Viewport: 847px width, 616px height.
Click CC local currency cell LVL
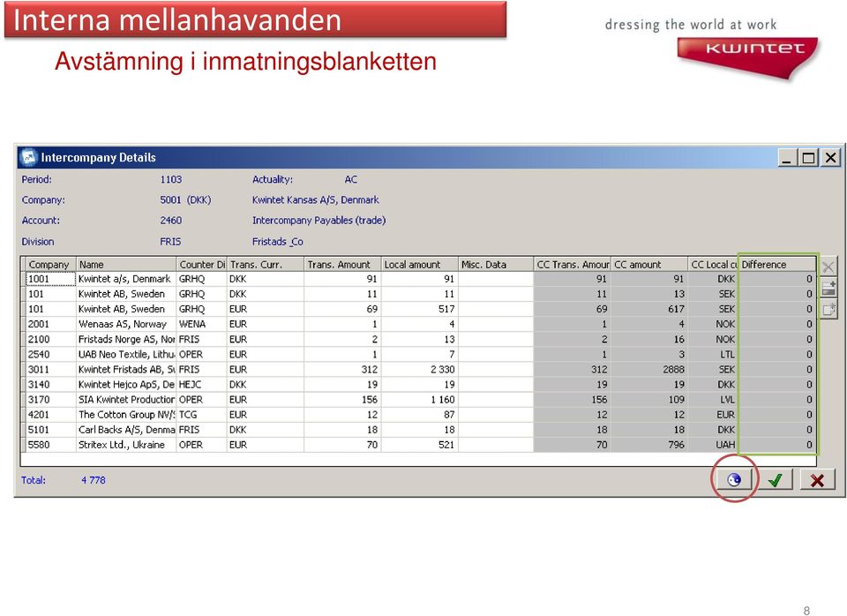(713, 400)
